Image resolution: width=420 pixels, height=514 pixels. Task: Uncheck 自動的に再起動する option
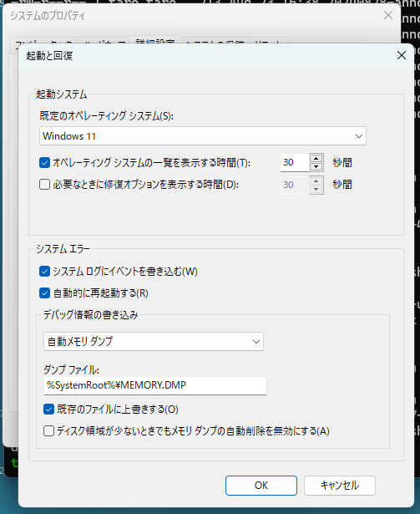(44, 293)
